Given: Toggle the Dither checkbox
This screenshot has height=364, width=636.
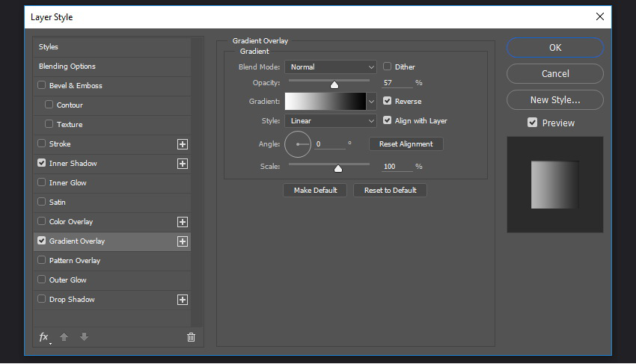Looking at the screenshot, I should (x=388, y=67).
